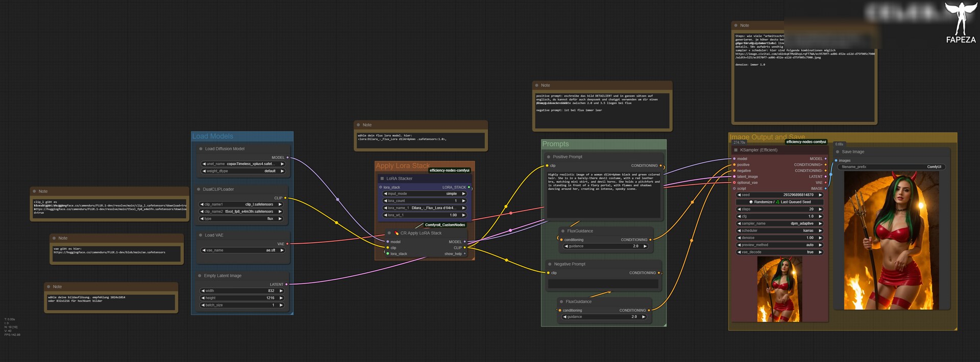Open the sampler_name dpm_adaptive dropdown
The image size is (980, 362).
(779, 223)
